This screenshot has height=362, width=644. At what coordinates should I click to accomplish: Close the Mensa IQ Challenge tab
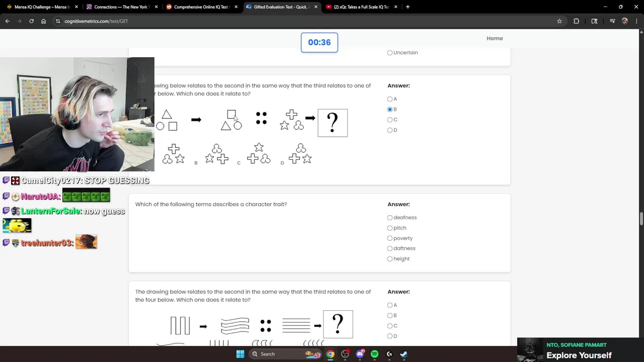(x=76, y=7)
